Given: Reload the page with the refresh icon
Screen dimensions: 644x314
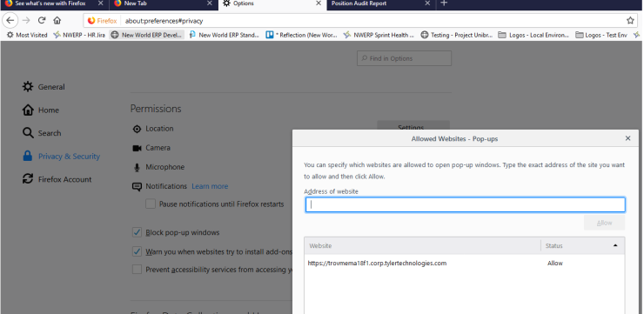Looking at the screenshot, I should 42,21.
